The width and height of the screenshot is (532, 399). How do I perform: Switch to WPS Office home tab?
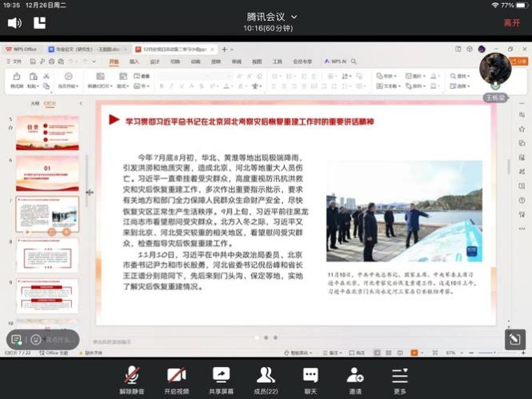click(22, 49)
